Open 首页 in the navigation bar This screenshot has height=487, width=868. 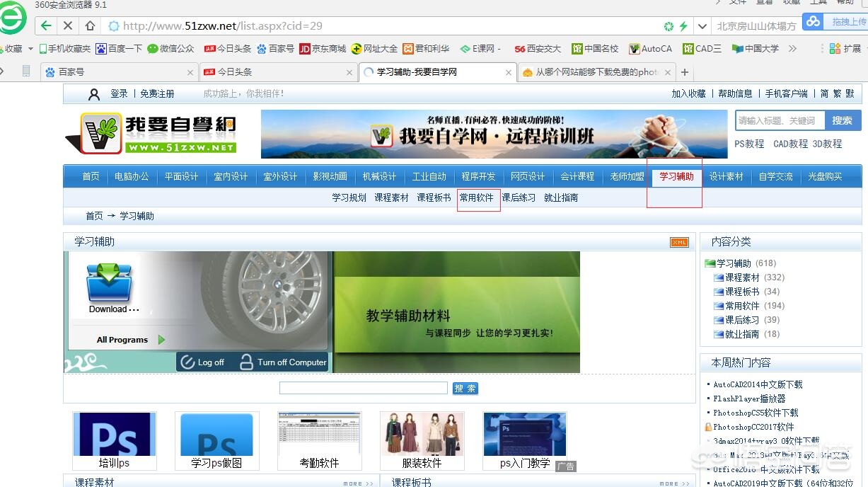tap(91, 176)
